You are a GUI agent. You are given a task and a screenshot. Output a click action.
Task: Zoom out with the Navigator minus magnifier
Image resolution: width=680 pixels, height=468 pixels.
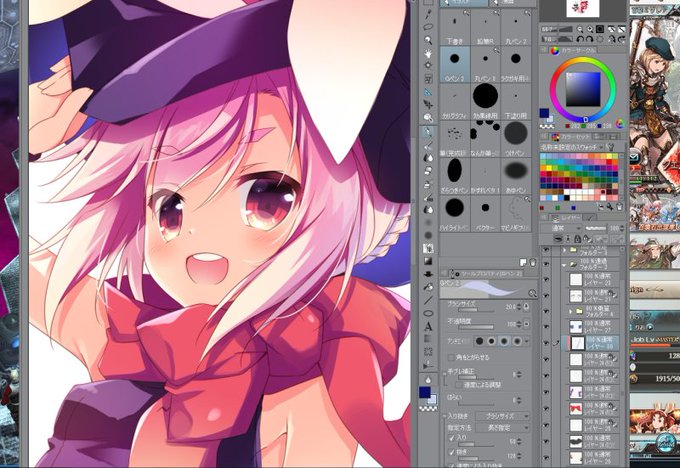(x=581, y=29)
